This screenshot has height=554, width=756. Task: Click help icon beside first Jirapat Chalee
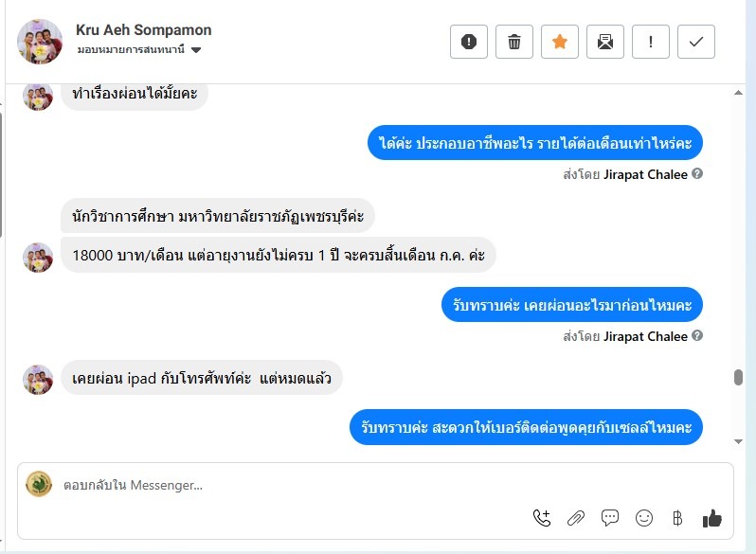[697, 174]
